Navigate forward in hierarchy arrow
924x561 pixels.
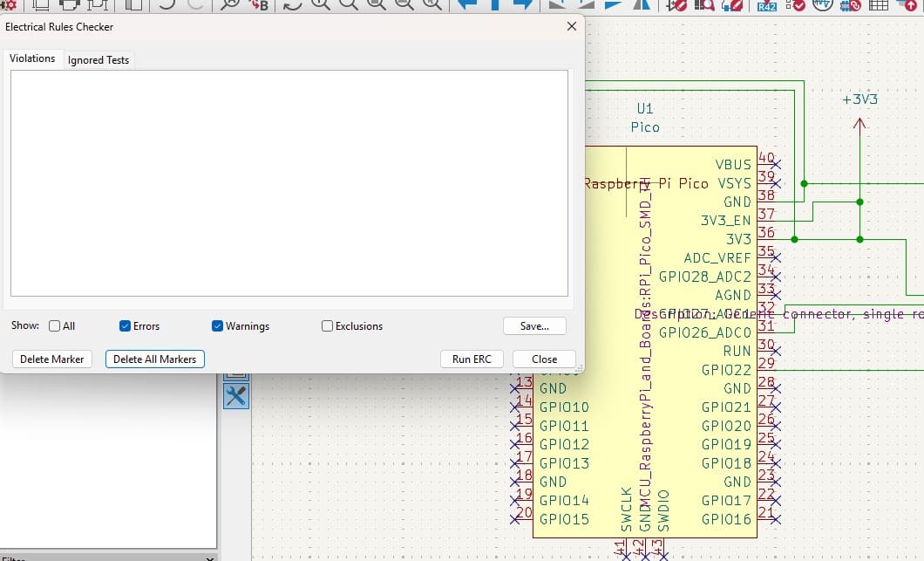pos(523,4)
